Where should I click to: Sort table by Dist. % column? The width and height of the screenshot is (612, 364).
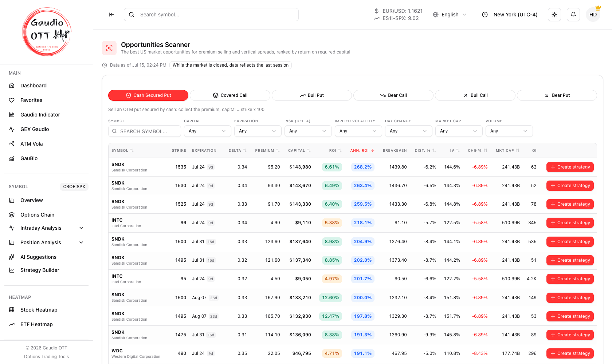click(425, 151)
